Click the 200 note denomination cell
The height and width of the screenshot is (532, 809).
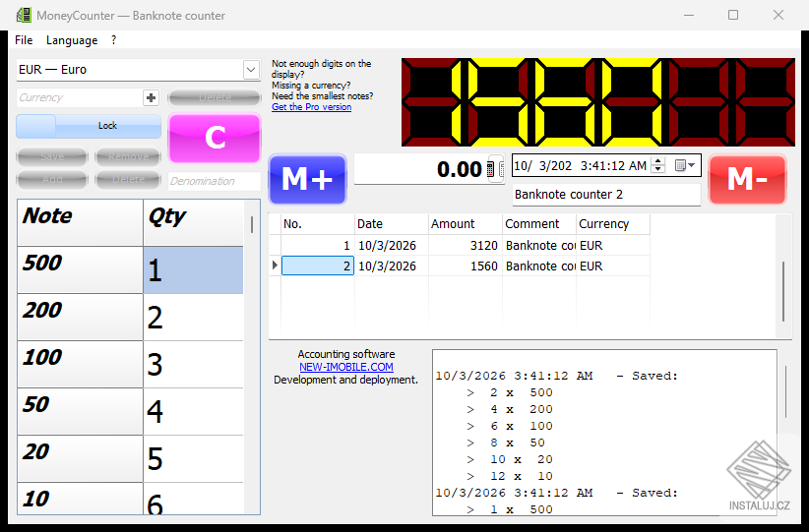click(x=81, y=318)
